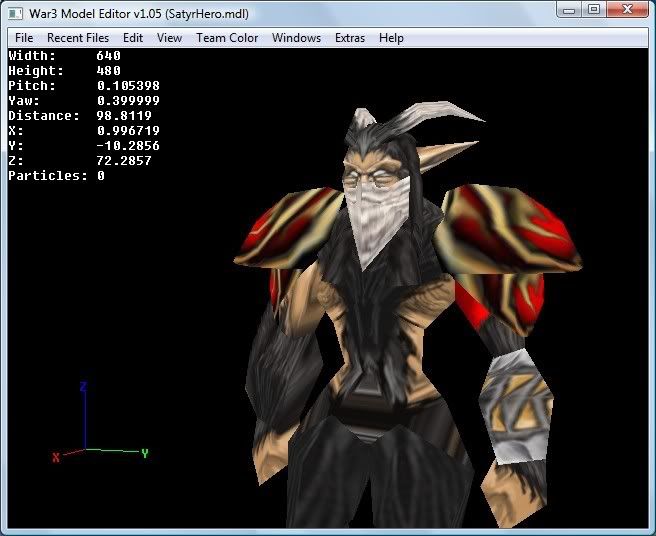Open the Extras menu
The height and width of the screenshot is (536, 656).
[x=350, y=38]
